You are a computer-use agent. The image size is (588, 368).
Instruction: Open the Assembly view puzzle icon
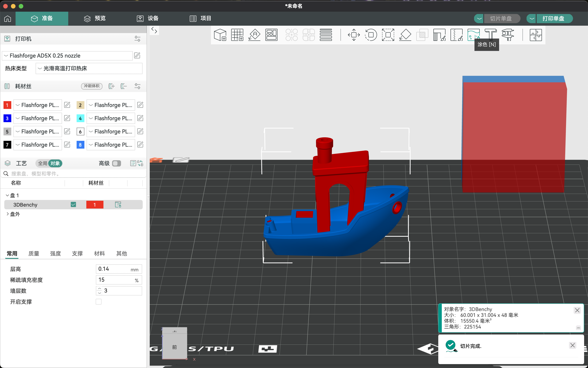point(535,35)
